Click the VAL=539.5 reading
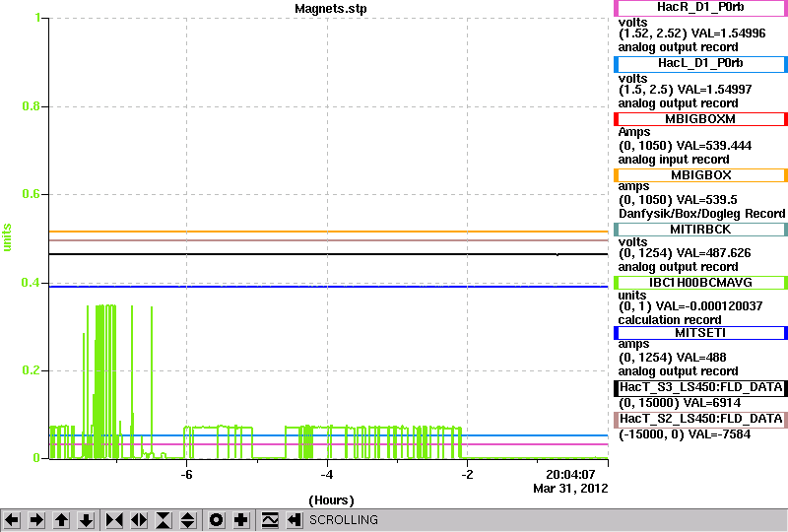The width and height of the screenshot is (788, 532). pos(707,200)
